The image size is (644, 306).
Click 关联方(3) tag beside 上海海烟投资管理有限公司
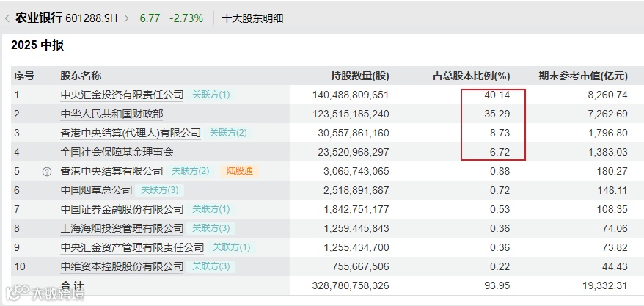(x=211, y=228)
